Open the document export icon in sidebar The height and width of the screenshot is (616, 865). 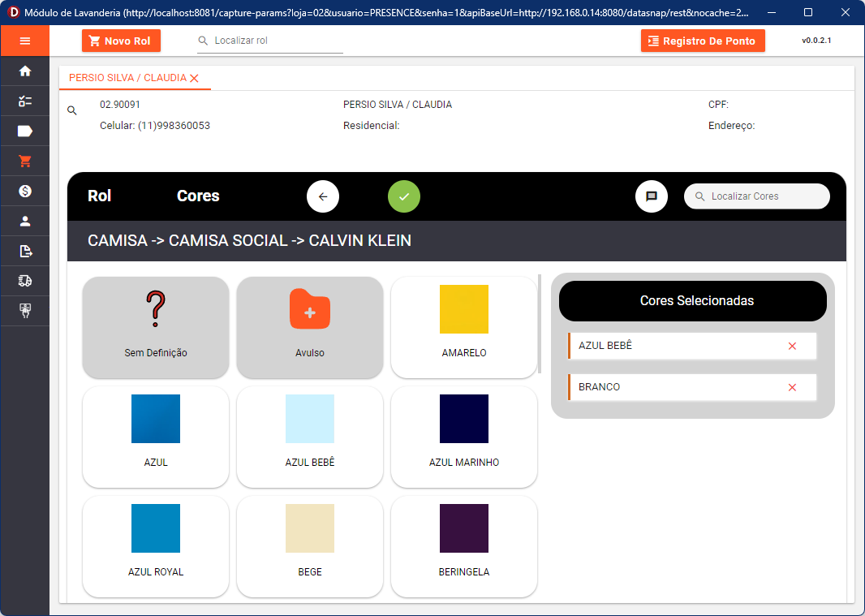25,251
